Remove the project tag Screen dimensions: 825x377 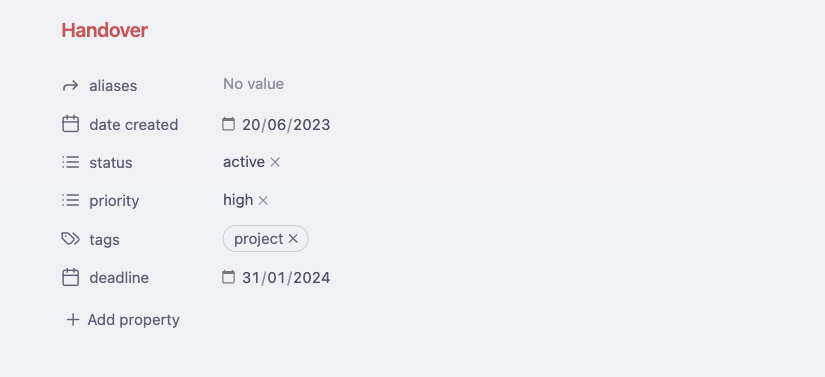(293, 239)
